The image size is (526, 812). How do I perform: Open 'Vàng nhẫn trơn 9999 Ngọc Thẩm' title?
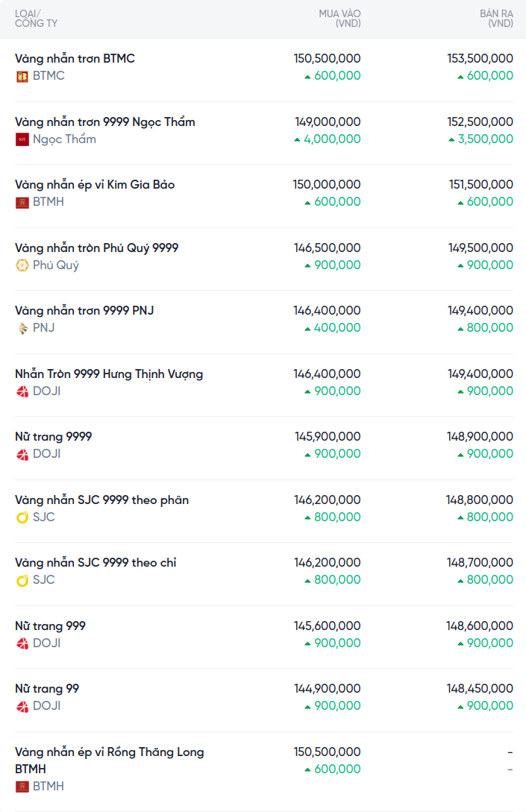[x=105, y=122]
